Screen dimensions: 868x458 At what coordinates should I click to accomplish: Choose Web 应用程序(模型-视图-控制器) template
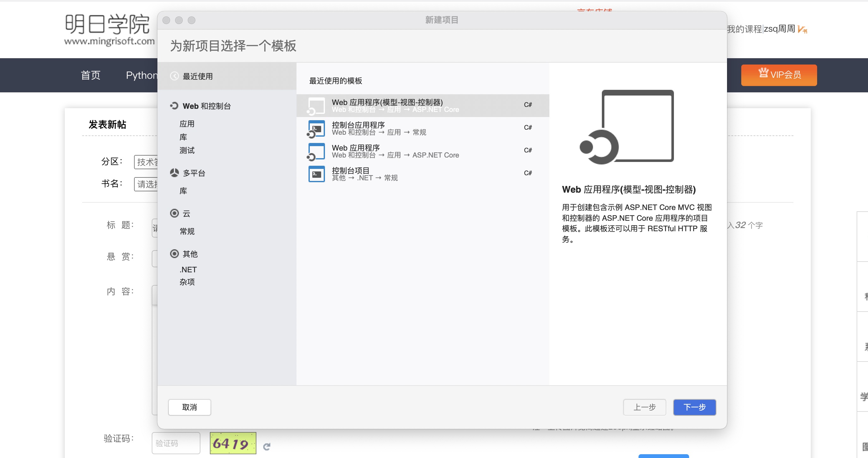click(423, 106)
